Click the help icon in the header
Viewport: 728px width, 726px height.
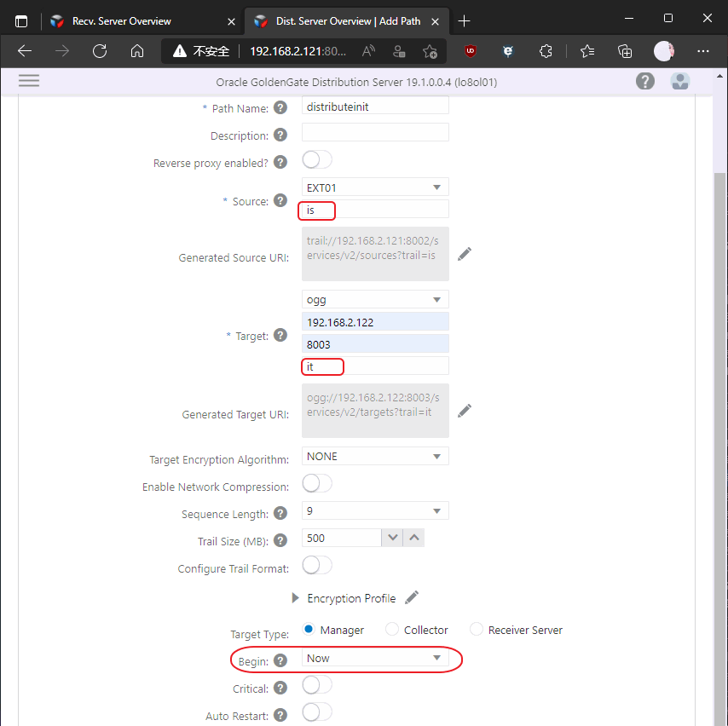coord(645,81)
